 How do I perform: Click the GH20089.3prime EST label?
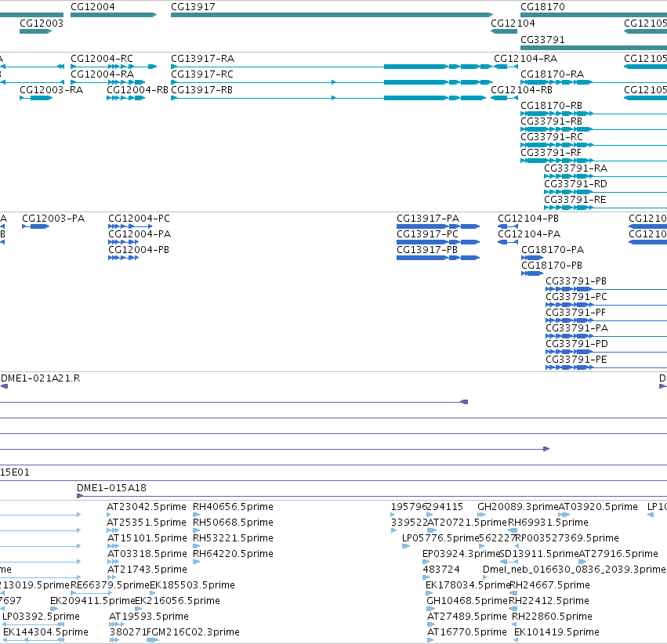pos(518,506)
